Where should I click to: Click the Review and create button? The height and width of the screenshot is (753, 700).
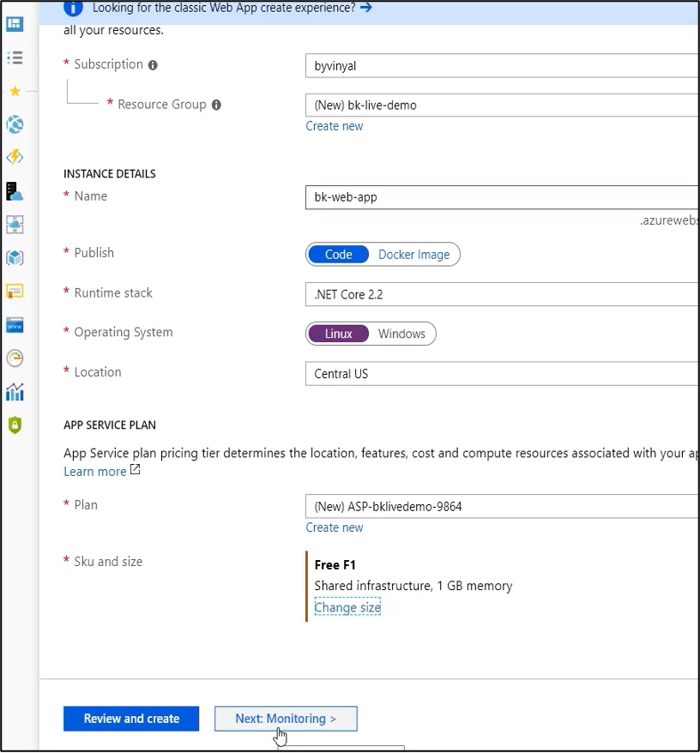tap(131, 719)
